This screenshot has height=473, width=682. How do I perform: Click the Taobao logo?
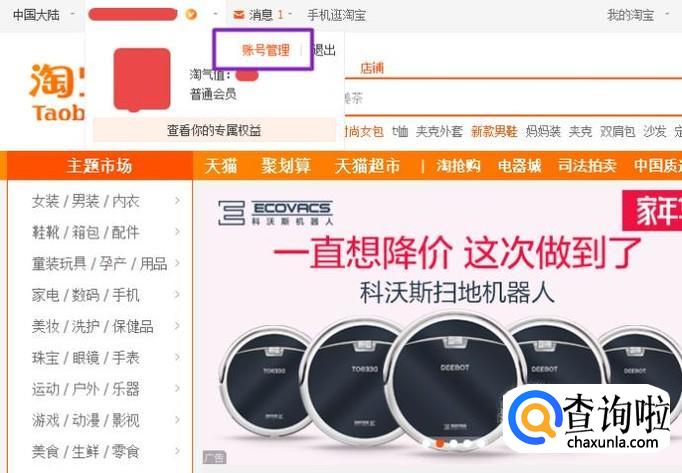coord(57,92)
